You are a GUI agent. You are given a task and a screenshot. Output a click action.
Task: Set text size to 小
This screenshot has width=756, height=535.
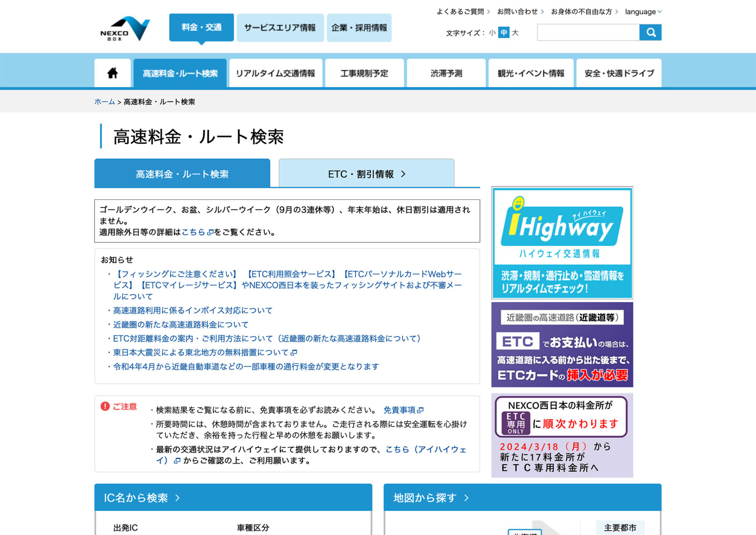pos(492,33)
